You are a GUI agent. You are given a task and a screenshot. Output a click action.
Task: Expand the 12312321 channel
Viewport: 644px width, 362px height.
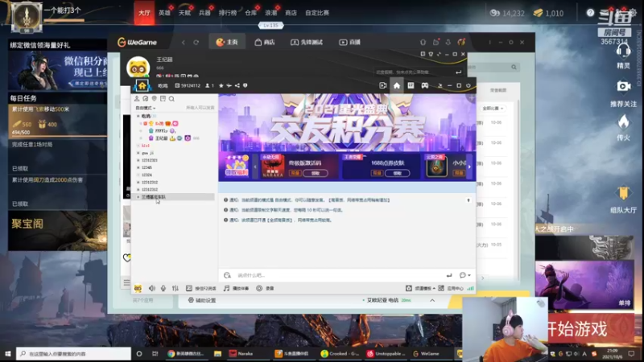point(138,160)
